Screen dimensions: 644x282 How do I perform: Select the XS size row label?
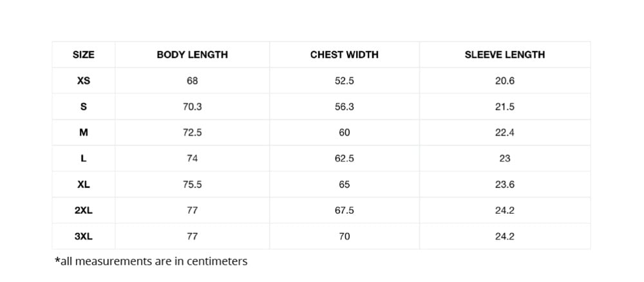click(x=84, y=81)
